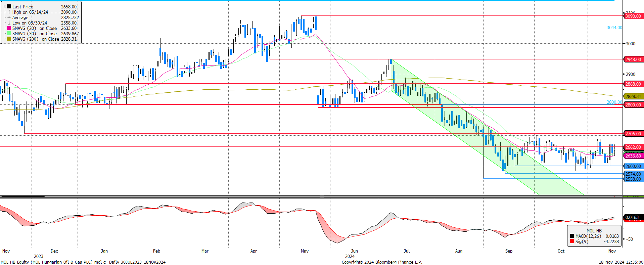This screenshot has height=265, width=644.
Task: Collapse the Last Price legend tree
Action: click(5, 6)
